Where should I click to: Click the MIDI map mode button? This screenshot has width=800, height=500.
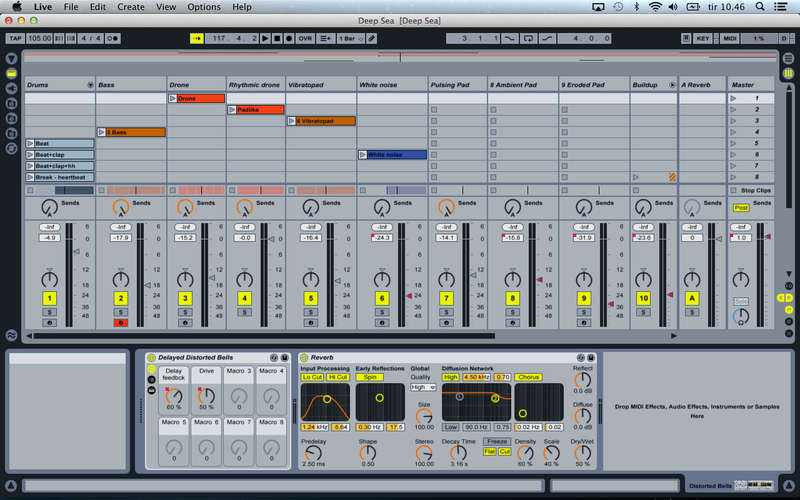(x=730, y=38)
